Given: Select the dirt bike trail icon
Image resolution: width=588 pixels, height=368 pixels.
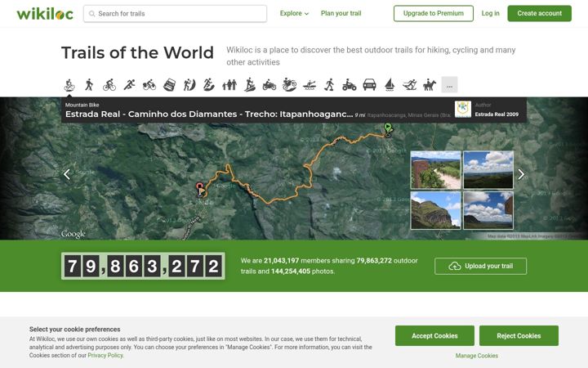Looking at the screenshot, I should [289, 85].
